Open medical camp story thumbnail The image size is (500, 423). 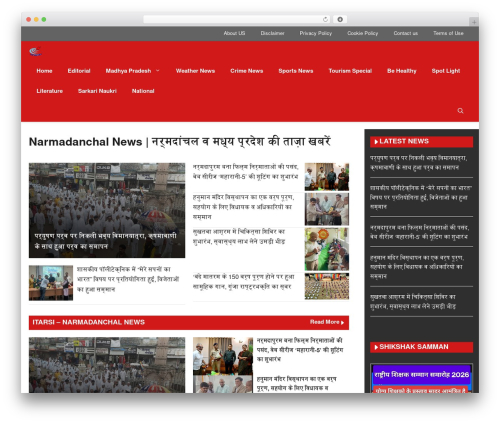[327, 249]
